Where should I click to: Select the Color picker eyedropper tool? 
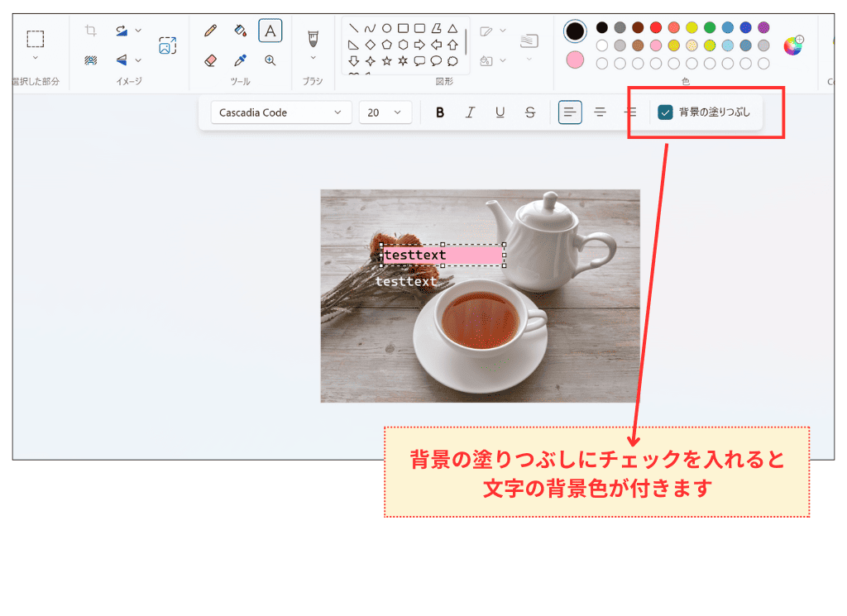[x=240, y=60]
